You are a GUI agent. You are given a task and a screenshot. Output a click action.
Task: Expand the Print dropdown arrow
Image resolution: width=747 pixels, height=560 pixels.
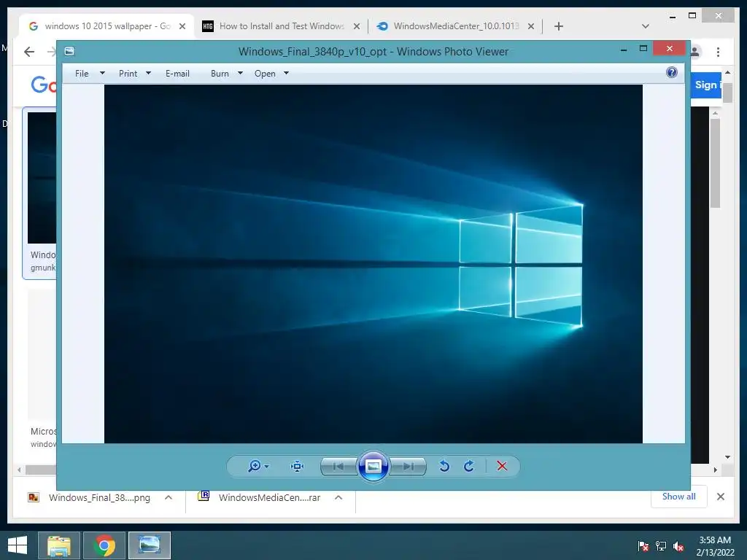[148, 74]
